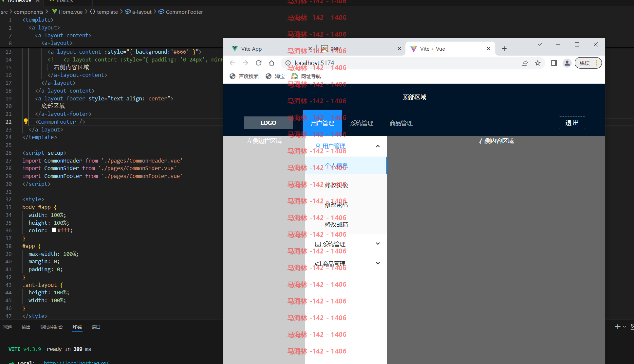The height and width of the screenshot is (364, 634).
Task: Bookmark this page with the star icon
Action: pos(538,63)
